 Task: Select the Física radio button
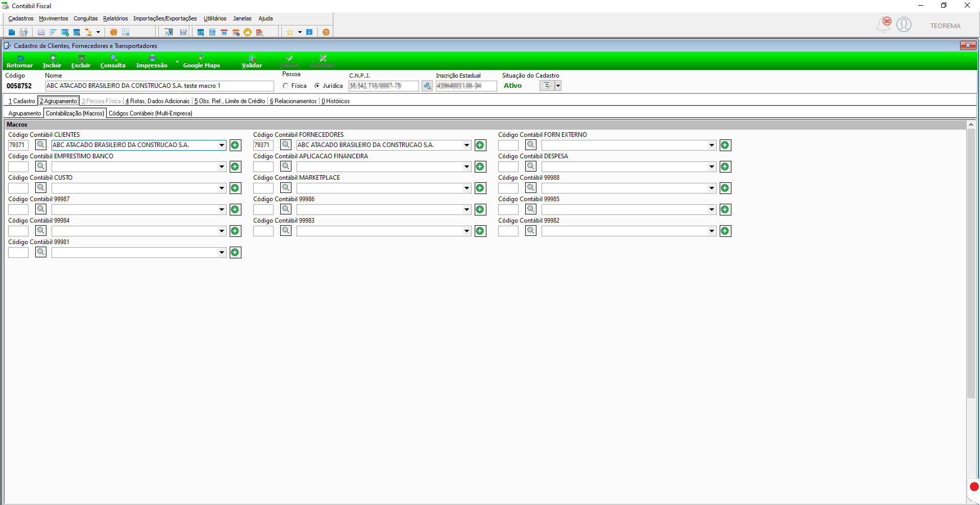(x=285, y=86)
